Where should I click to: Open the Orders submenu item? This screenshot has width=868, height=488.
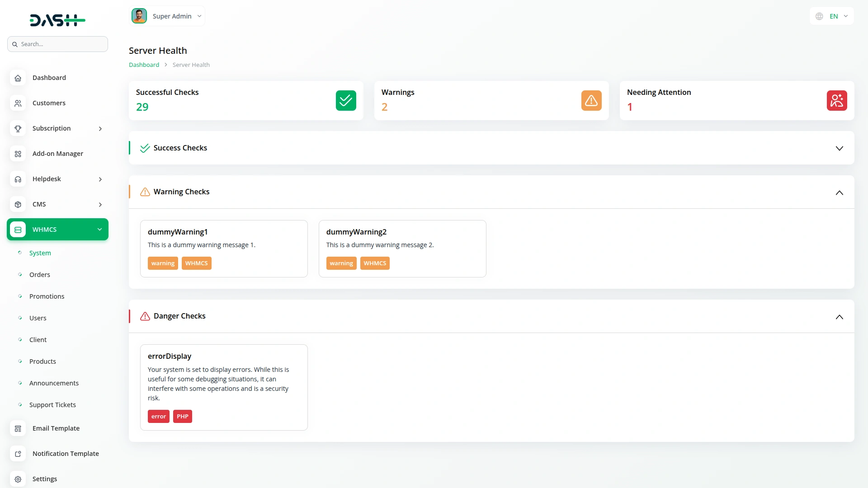(40, 275)
